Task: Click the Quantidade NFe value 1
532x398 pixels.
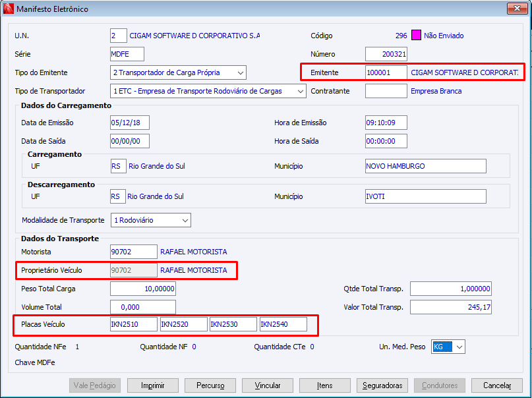Action: pos(77,347)
